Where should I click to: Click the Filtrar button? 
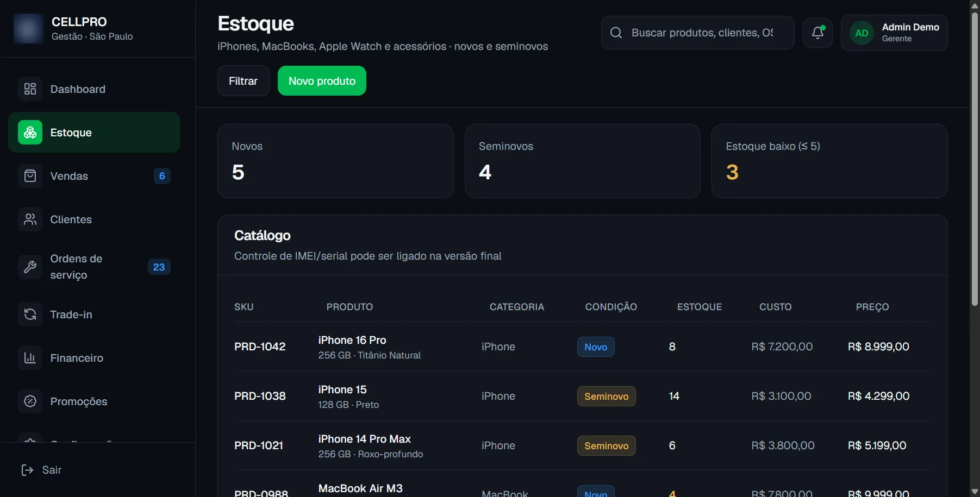click(243, 81)
